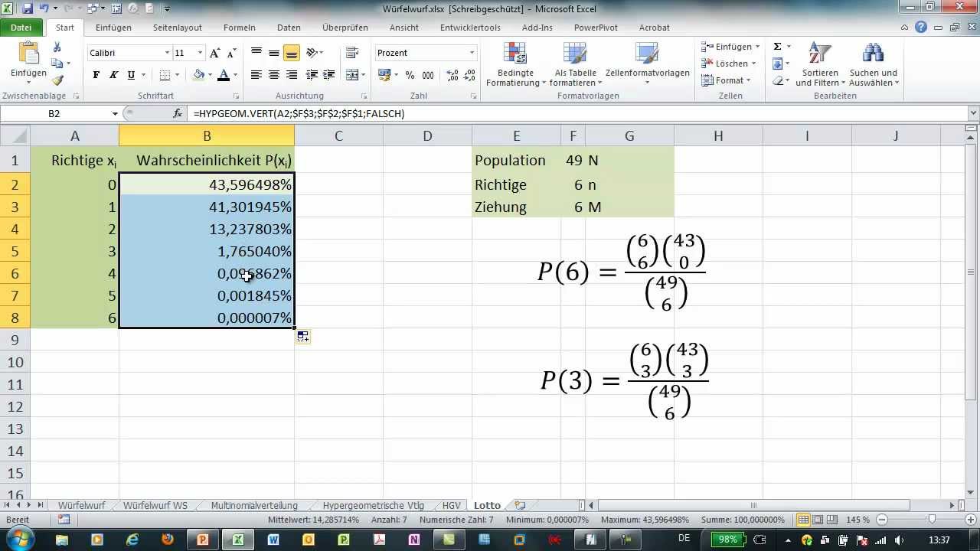Switch to Page Break Preview in status bar

[831, 520]
